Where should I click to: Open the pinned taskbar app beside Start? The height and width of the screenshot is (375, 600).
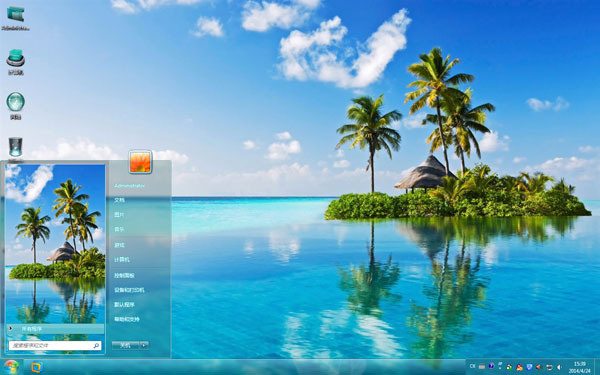[37, 367]
